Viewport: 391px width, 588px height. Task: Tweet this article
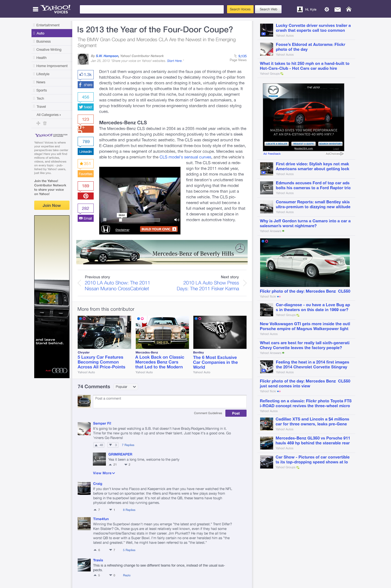coord(86,107)
